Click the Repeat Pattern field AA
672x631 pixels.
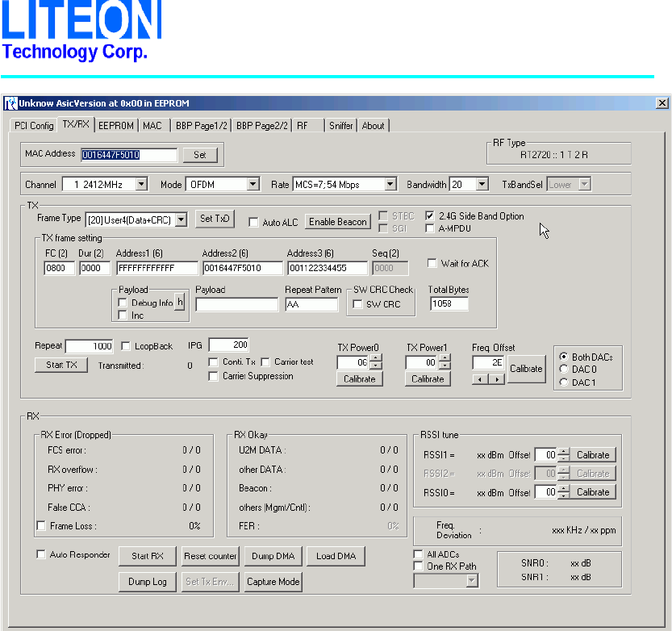click(x=311, y=304)
